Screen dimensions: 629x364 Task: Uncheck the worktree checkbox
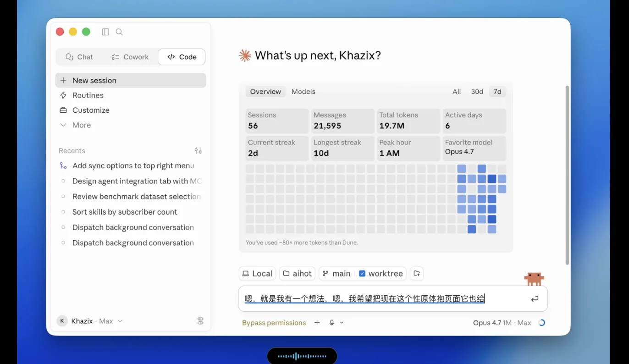pyautogui.click(x=362, y=273)
